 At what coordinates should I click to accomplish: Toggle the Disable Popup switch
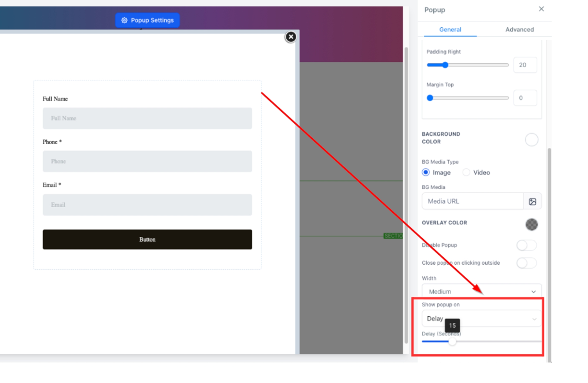click(x=526, y=245)
